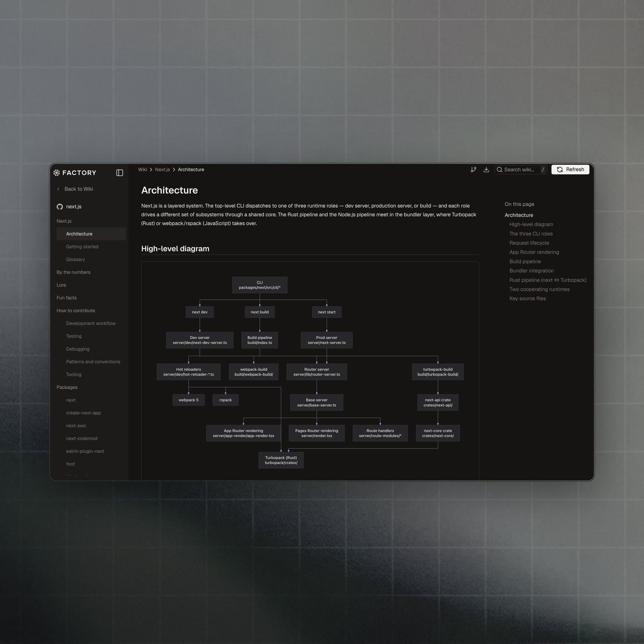Click the CLI packages/next/src/cli/* diagram node
Image resolution: width=644 pixels, height=644 pixels.
point(260,285)
